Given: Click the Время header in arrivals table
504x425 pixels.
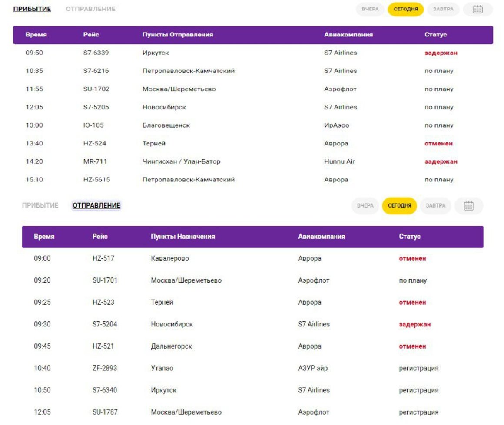Looking at the screenshot, I should pyautogui.click(x=36, y=35).
